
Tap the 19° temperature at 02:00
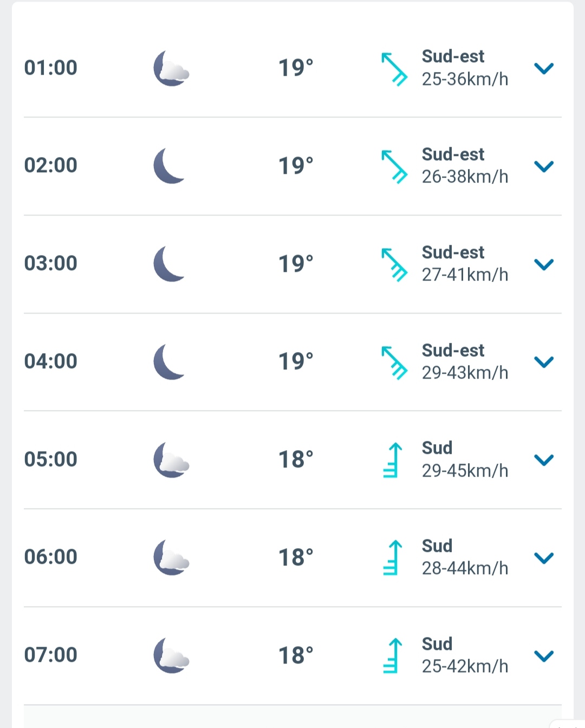(x=296, y=166)
